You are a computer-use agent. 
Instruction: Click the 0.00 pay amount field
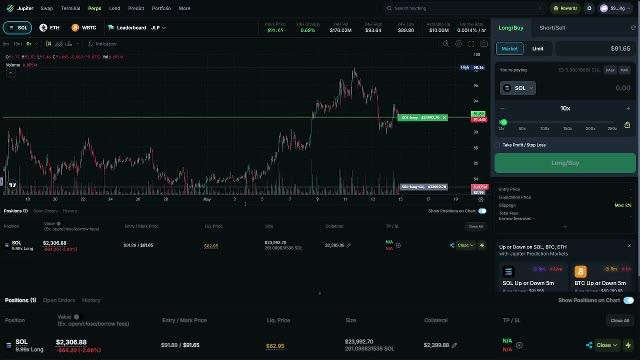pyautogui.click(x=622, y=88)
